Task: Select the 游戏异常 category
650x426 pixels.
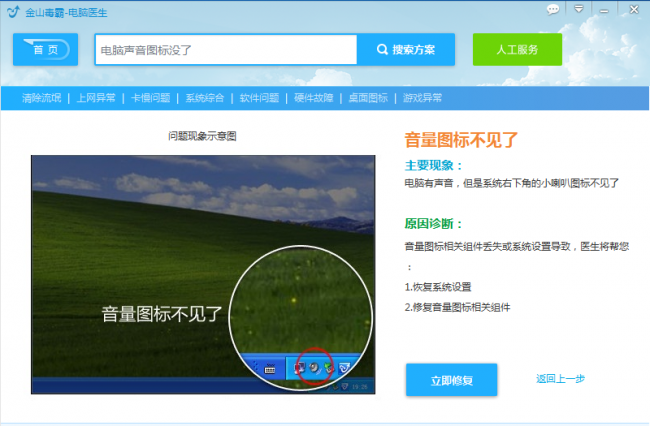Action: click(x=422, y=98)
